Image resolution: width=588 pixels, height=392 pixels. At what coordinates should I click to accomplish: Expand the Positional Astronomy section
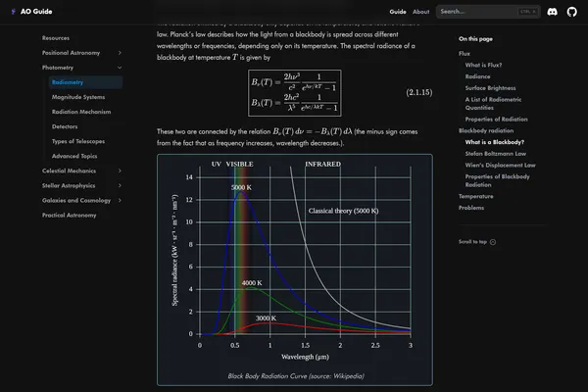click(120, 52)
